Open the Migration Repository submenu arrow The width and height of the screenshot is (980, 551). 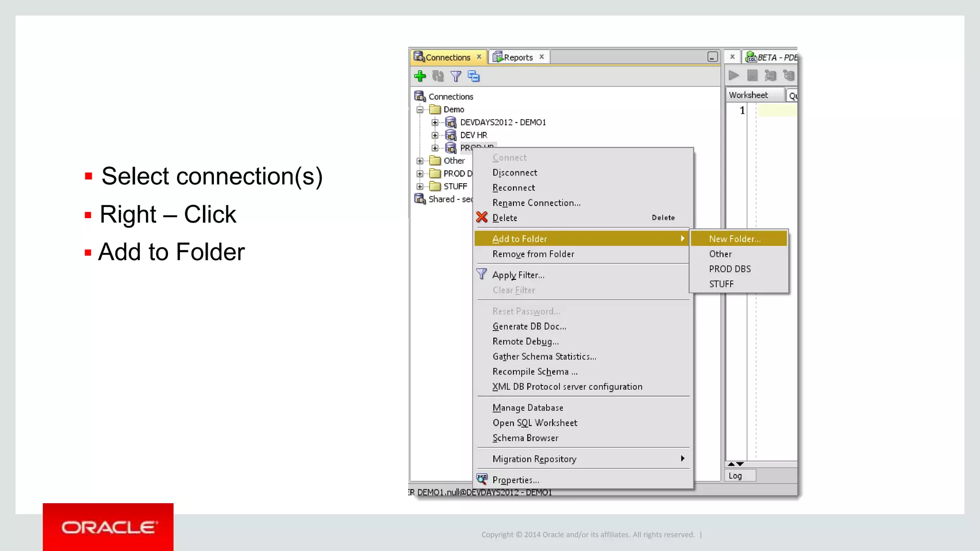coord(682,458)
